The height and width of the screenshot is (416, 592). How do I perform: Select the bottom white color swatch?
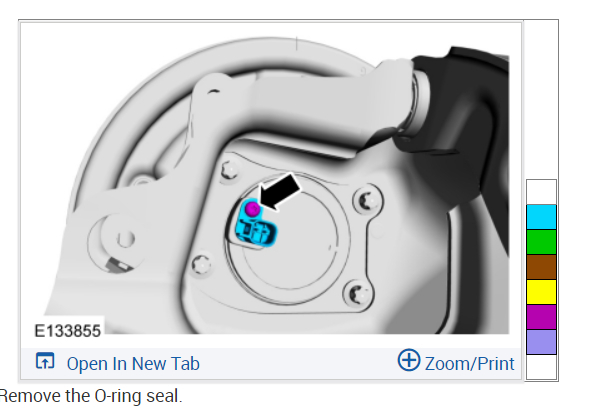point(541,367)
